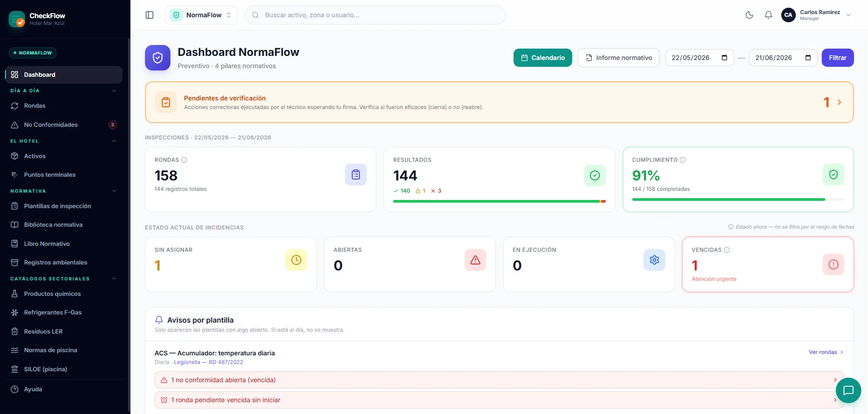868x414 pixels.
Task: Click the Pendientes de verificación clipboard icon
Action: click(166, 102)
